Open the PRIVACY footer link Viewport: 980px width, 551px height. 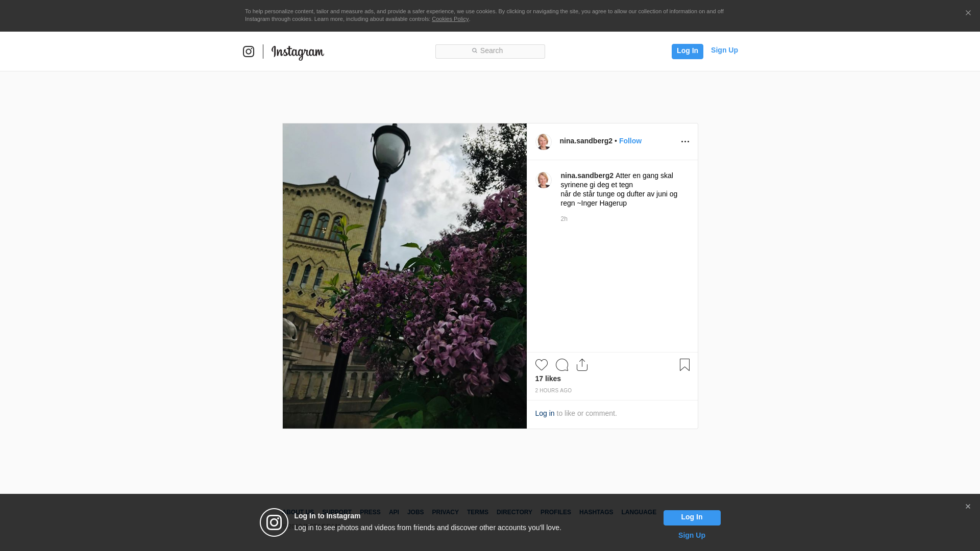(445, 512)
